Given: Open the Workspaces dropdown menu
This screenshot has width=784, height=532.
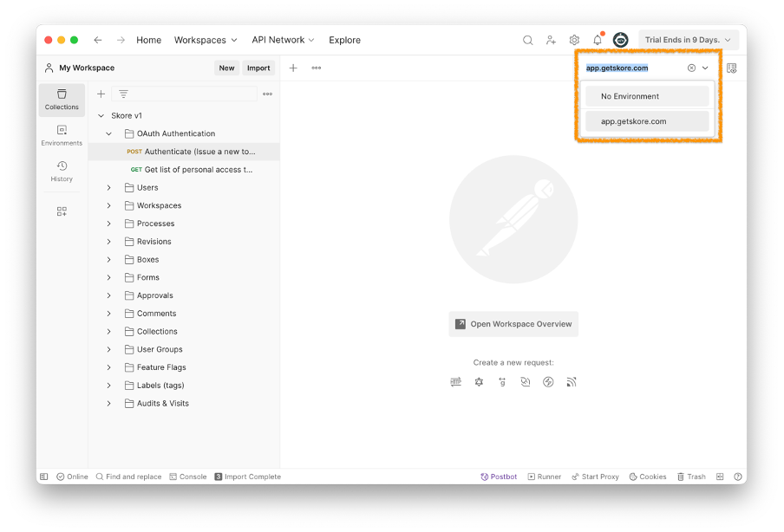Looking at the screenshot, I should click(206, 40).
